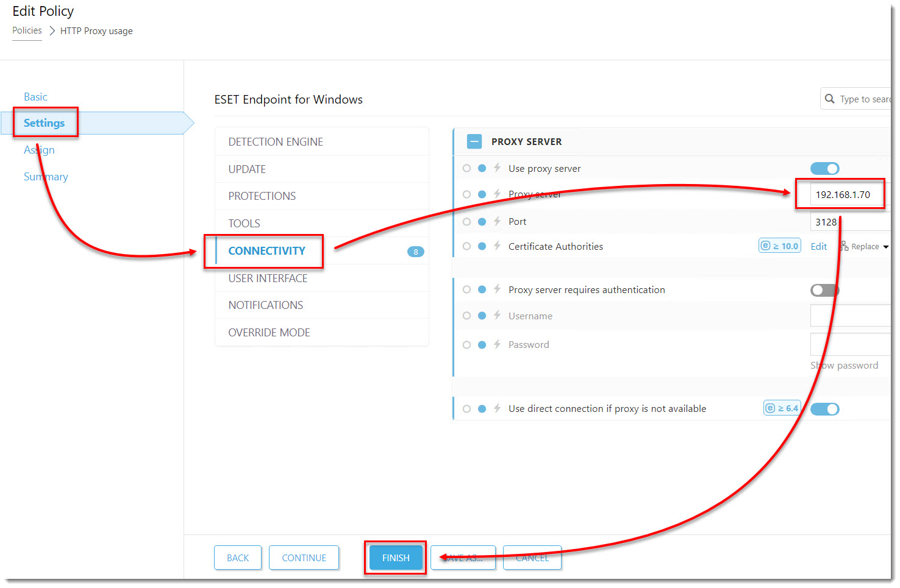
Task: Click lightning force icon on Use proxy server row
Action: 497,168
